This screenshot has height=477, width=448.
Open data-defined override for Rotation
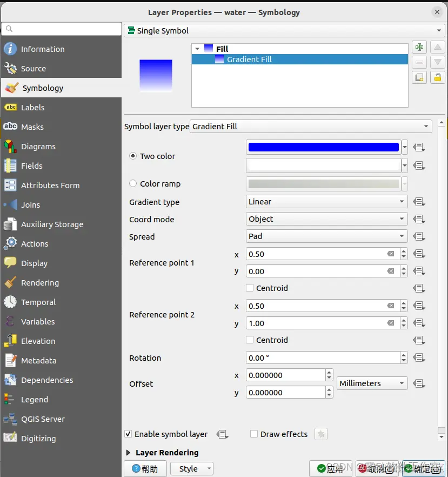tap(419, 358)
